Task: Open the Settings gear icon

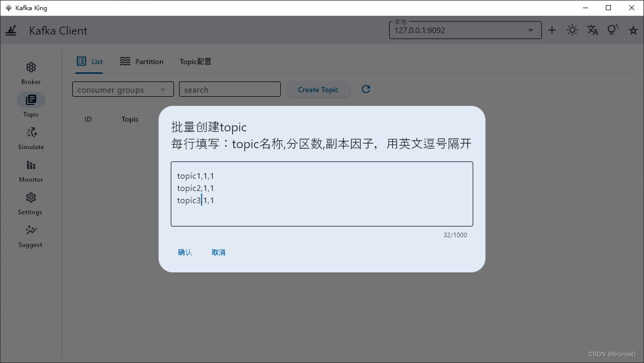Action: pyautogui.click(x=31, y=198)
